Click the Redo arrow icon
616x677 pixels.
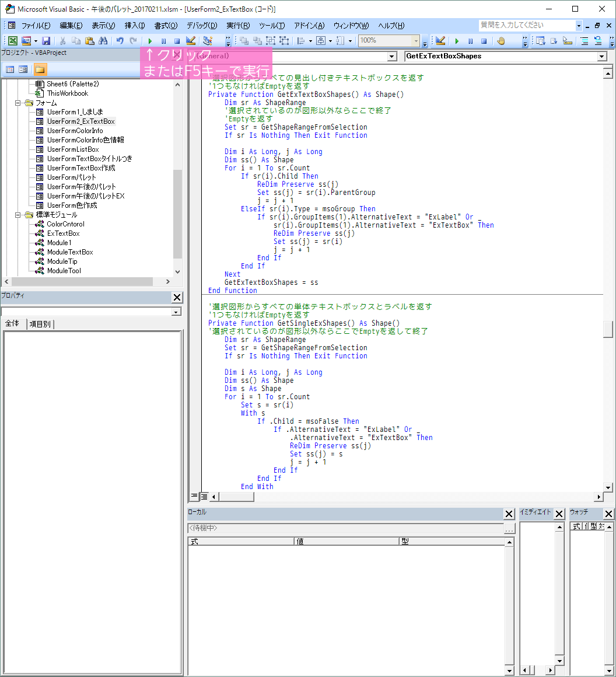point(133,41)
